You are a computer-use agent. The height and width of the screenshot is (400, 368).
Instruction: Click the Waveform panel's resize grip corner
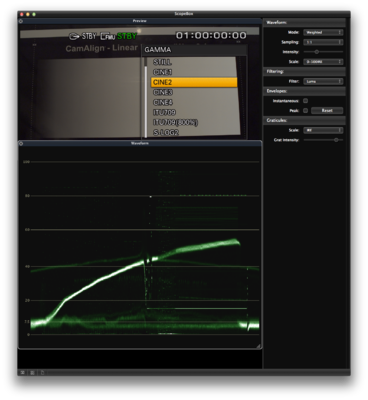[259, 346]
